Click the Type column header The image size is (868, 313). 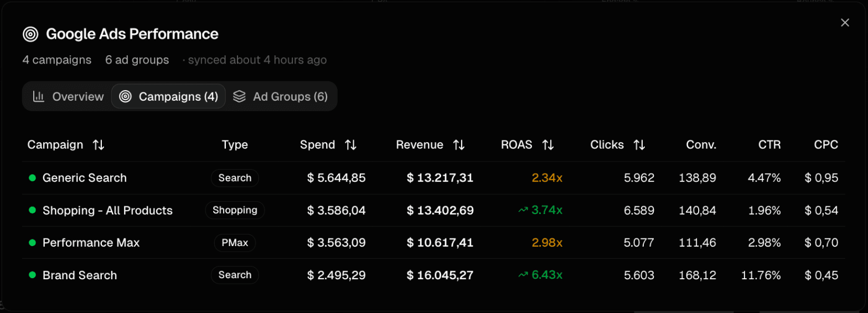click(x=235, y=145)
